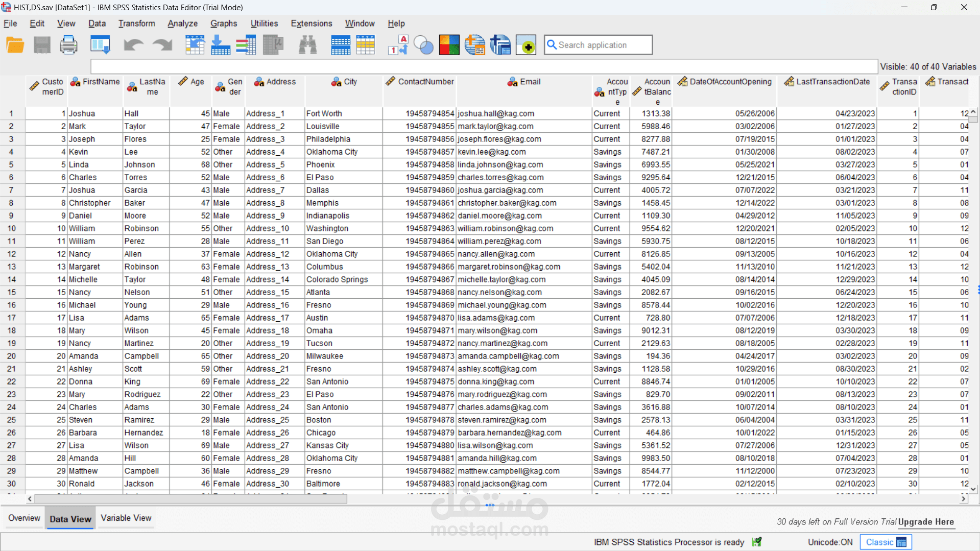Viewport: 980px width, 551px height.
Task: Open the Graphs menu
Action: (x=224, y=23)
